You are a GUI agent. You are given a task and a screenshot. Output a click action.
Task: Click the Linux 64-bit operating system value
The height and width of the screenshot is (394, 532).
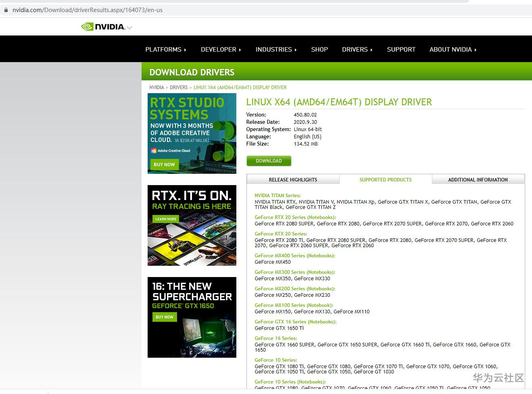coord(308,129)
